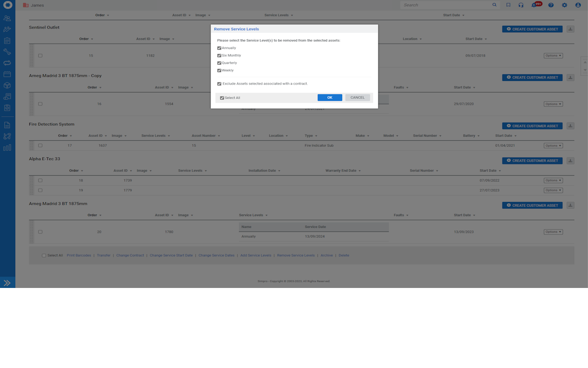Screen dimensions: 588x368
Task: Toggle Select All in the dialog
Action: click(222, 98)
